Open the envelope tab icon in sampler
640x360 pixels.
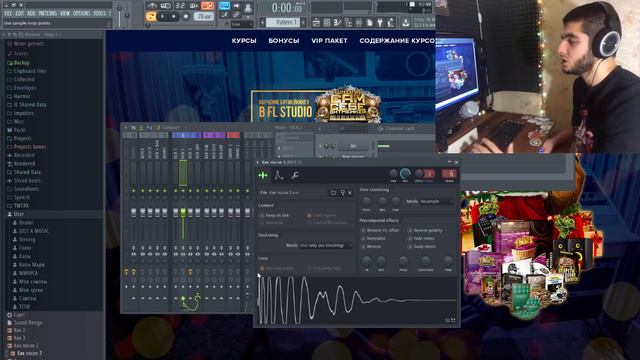[279, 175]
